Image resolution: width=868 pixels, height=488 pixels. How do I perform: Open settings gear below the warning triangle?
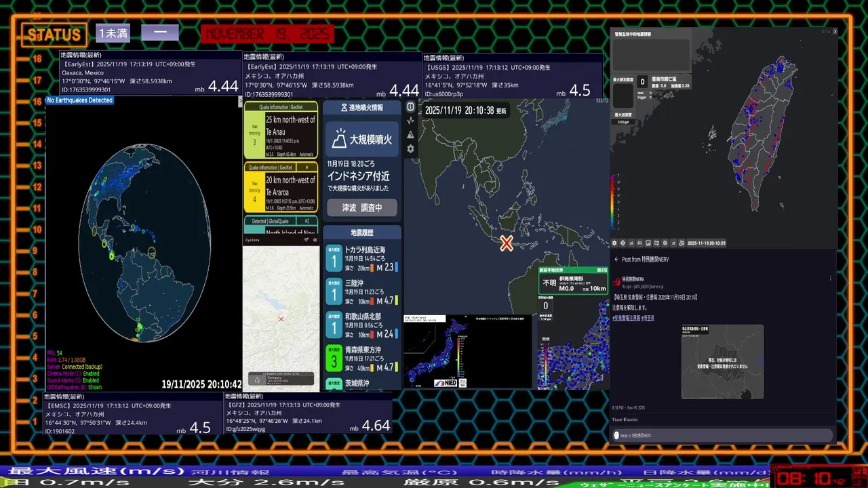[x=410, y=148]
